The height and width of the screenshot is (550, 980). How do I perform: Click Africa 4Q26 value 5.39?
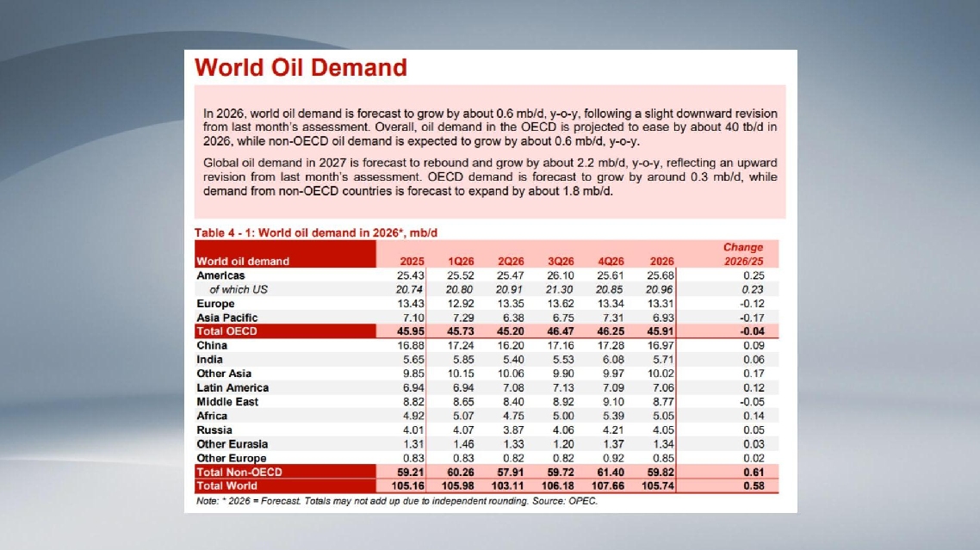click(614, 416)
